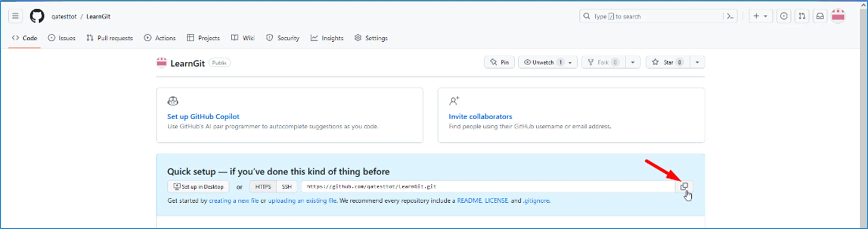Expand the Unwatch dropdown arrow
Screen dimensions: 868x229
[x=570, y=62]
